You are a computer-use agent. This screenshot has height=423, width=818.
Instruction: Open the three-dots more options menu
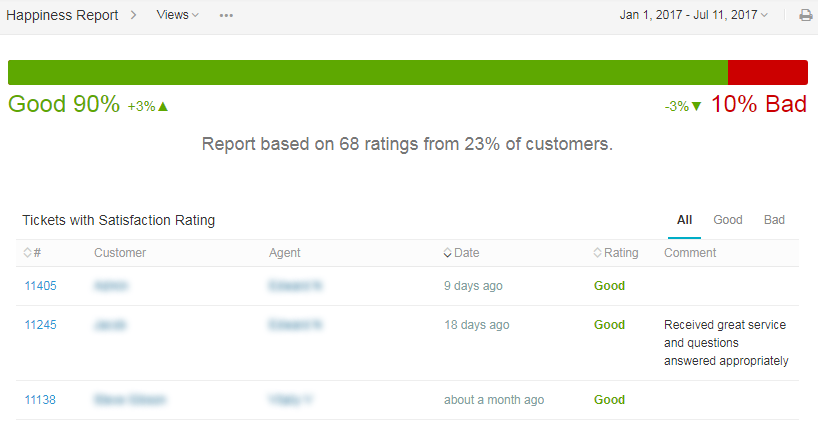pyautogui.click(x=226, y=15)
